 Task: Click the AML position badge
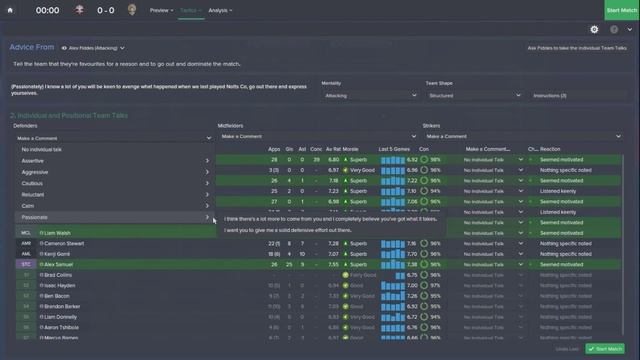pos(26,254)
